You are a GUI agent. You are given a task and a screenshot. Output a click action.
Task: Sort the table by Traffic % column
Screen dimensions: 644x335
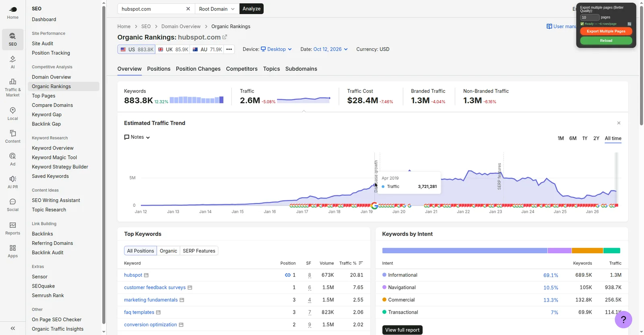pyautogui.click(x=351, y=263)
